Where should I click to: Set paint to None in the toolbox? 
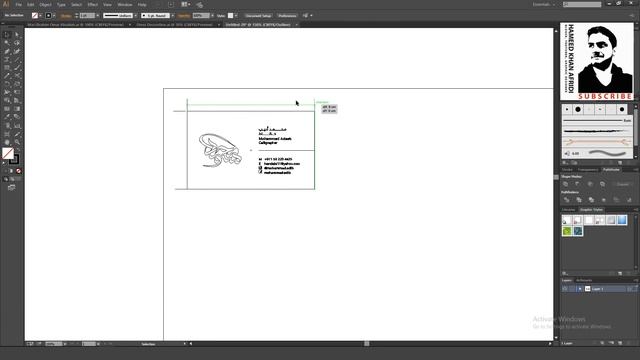click(18, 171)
